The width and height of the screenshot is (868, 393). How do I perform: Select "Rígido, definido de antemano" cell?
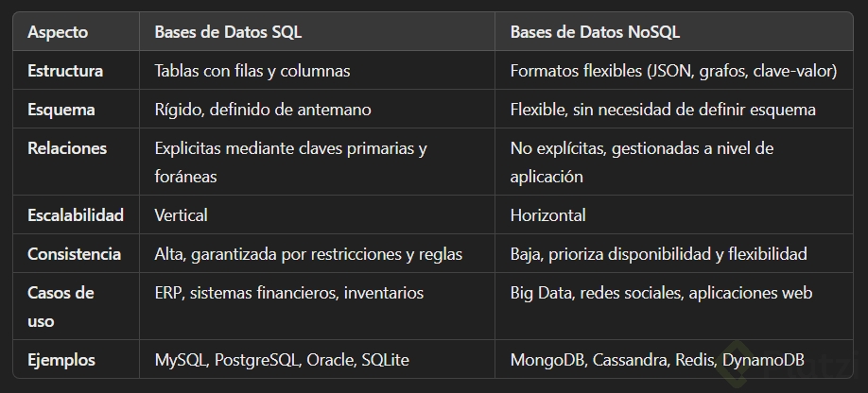pos(263,110)
